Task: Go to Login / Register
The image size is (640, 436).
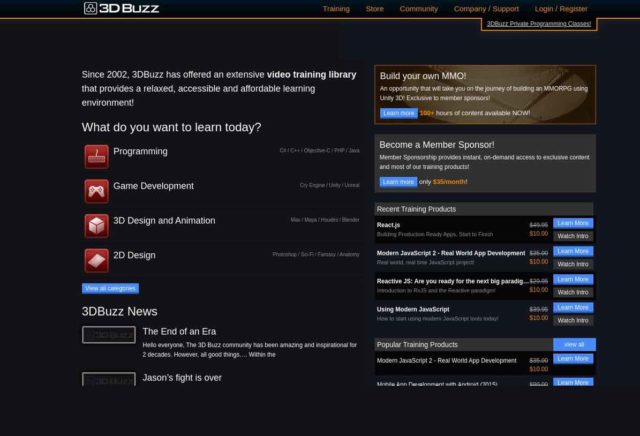Action: [561, 9]
